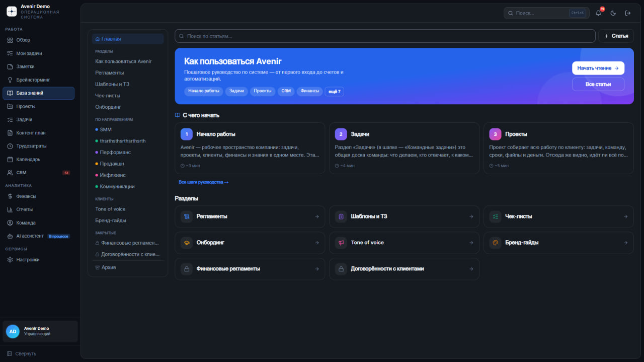Viewport: 644px width, 362px height.
Task: Select the Задачи tag chip in banner
Action: [x=236, y=91]
